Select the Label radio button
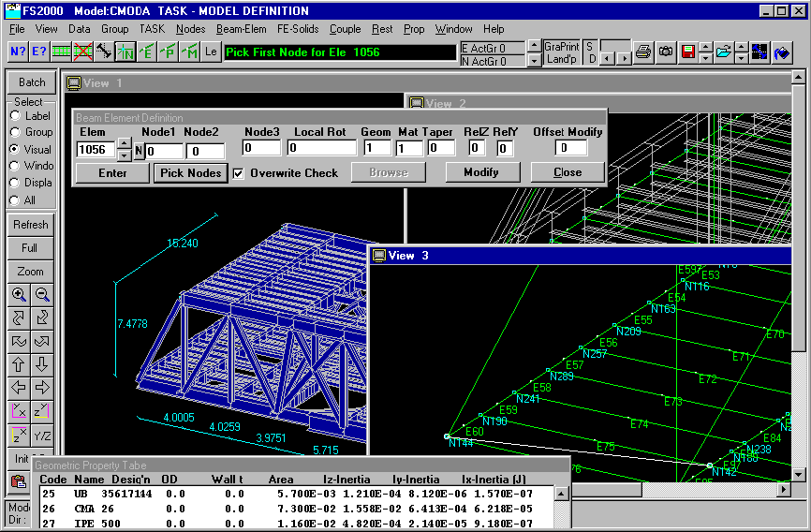The width and height of the screenshot is (811, 532). pos(15,116)
